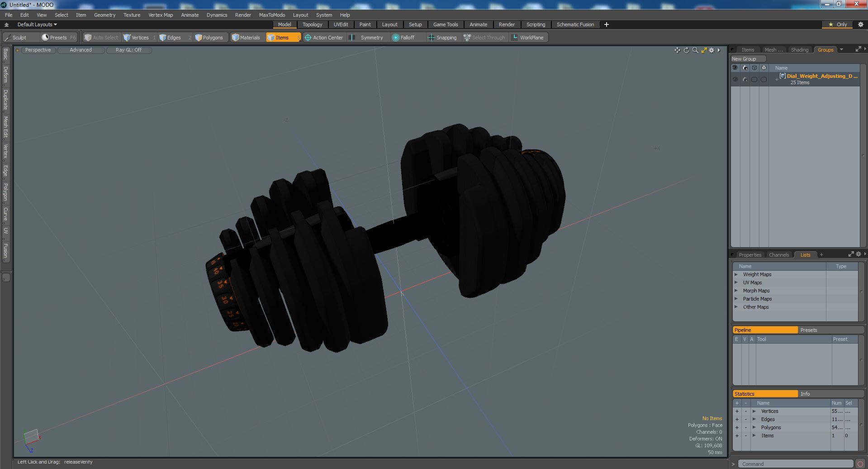Open the Perspective view type button

[38, 50]
